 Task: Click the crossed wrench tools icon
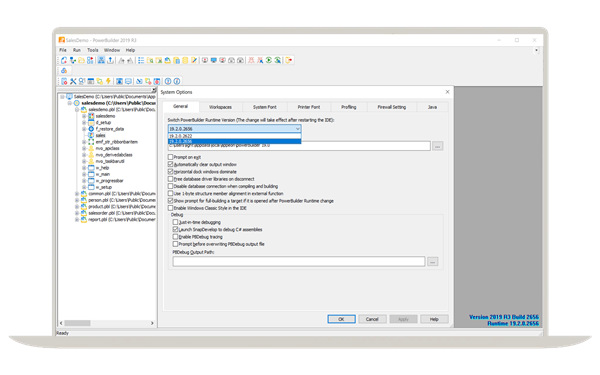point(73,81)
